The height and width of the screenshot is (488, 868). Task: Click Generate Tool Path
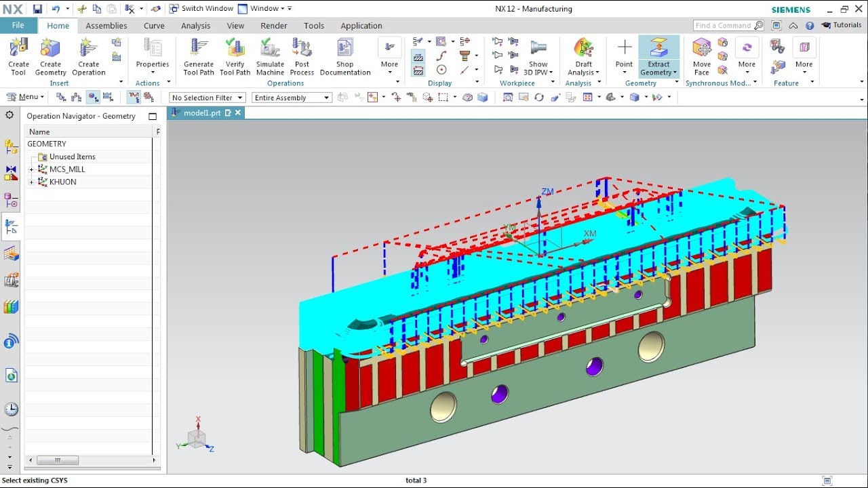tap(199, 57)
